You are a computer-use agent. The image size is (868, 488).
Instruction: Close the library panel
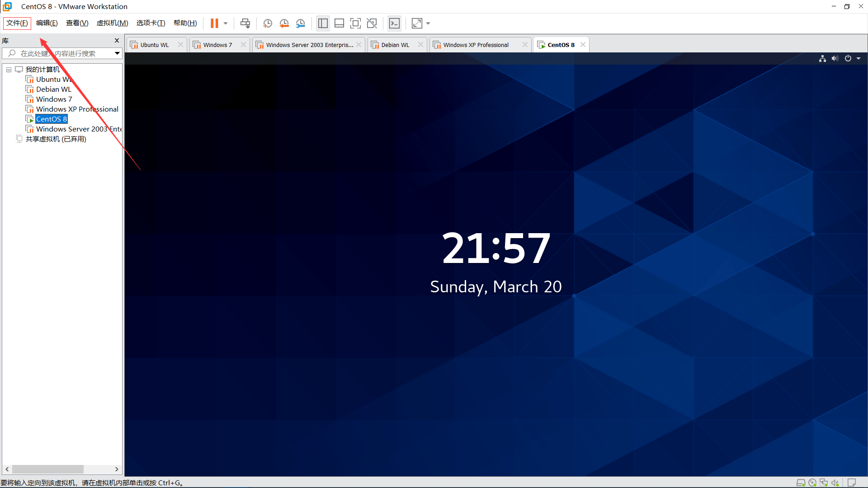[x=117, y=41]
